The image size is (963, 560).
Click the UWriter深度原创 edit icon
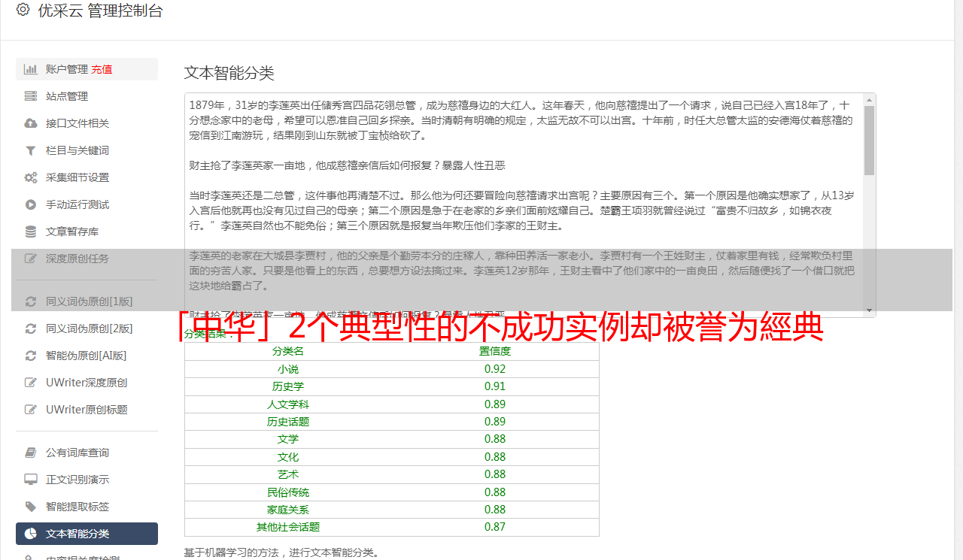click(x=31, y=383)
